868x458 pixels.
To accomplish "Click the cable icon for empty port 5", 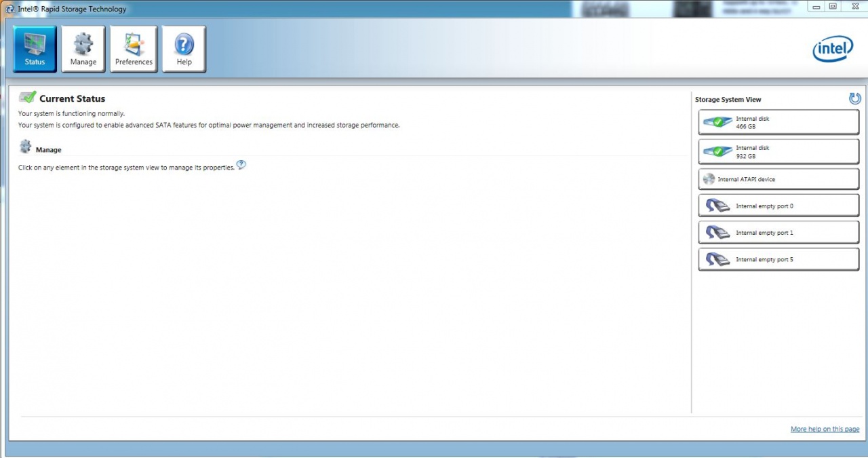I will 717,259.
